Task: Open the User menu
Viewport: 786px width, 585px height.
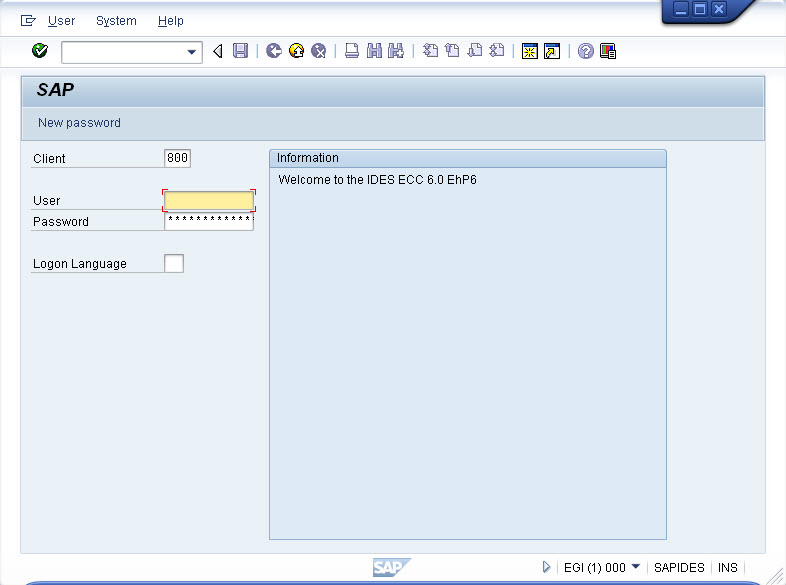Action: coord(61,21)
